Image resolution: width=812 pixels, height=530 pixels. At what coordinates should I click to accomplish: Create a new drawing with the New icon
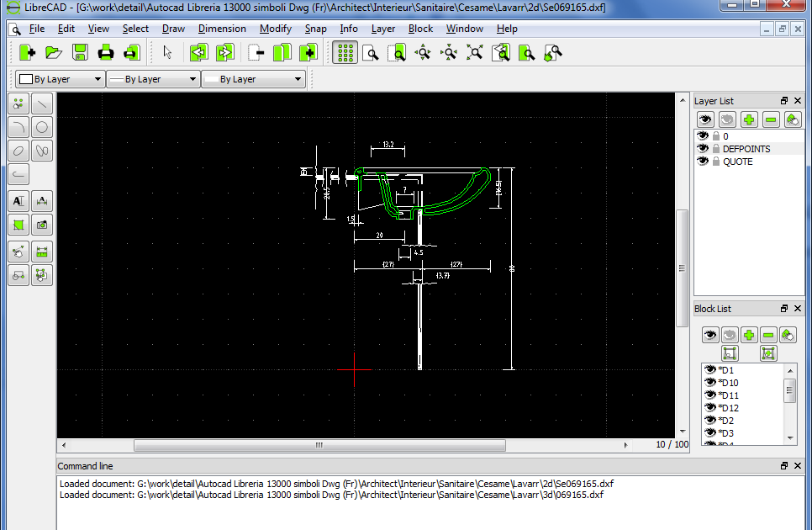coord(28,53)
